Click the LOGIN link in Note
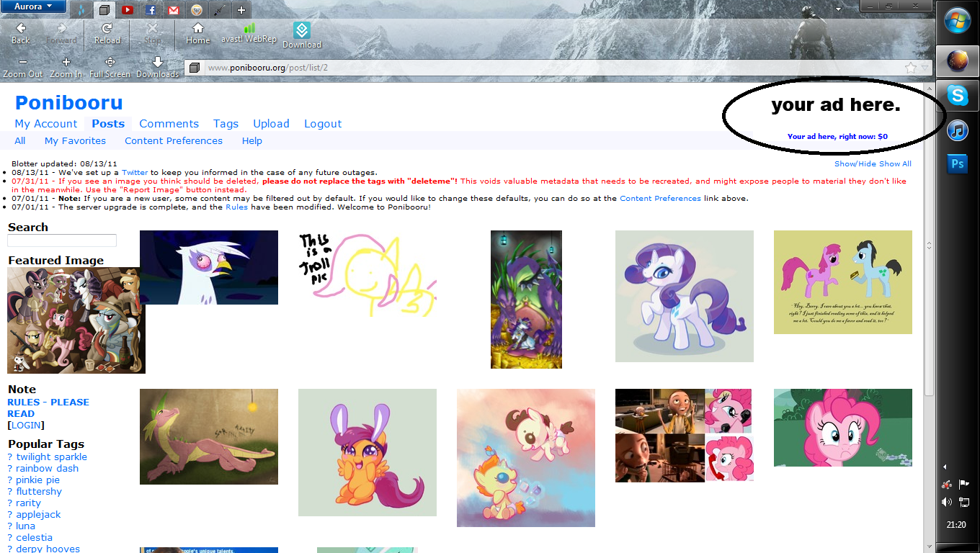Viewport: 980px width, 553px height. pyautogui.click(x=26, y=425)
